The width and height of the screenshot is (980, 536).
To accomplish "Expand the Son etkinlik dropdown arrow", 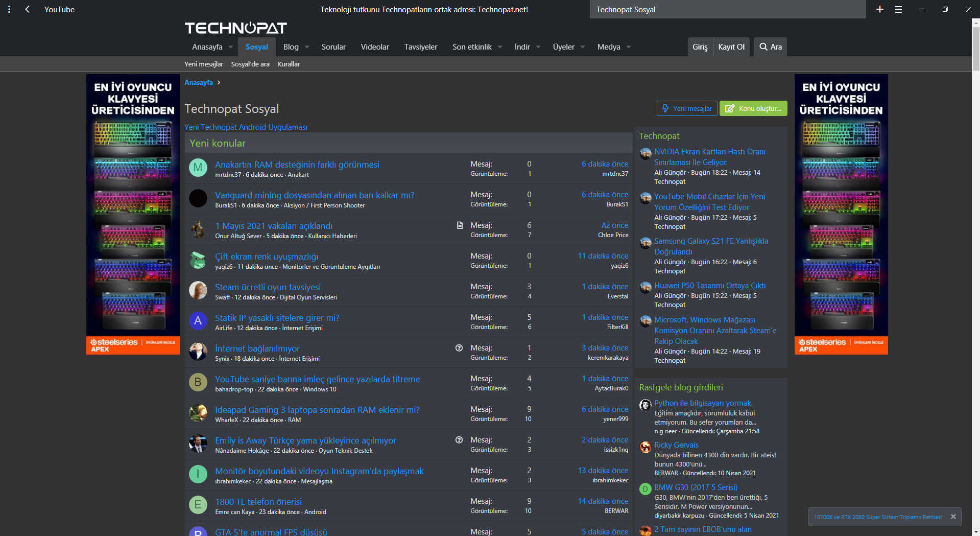I will [500, 47].
